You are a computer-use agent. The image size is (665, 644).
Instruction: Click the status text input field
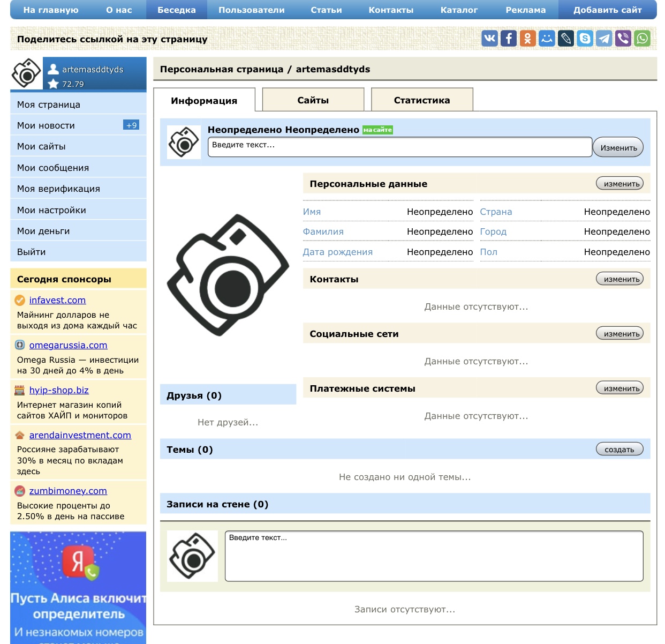tap(399, 147)
